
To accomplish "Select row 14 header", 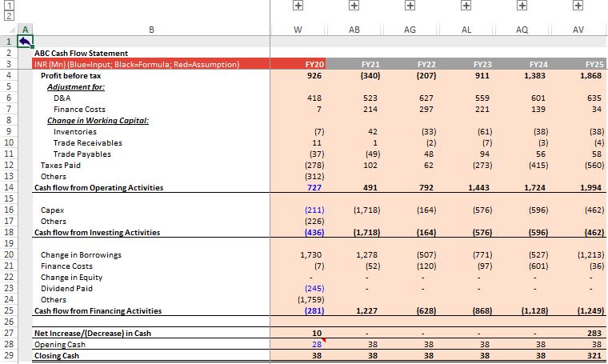I will 9,187.
